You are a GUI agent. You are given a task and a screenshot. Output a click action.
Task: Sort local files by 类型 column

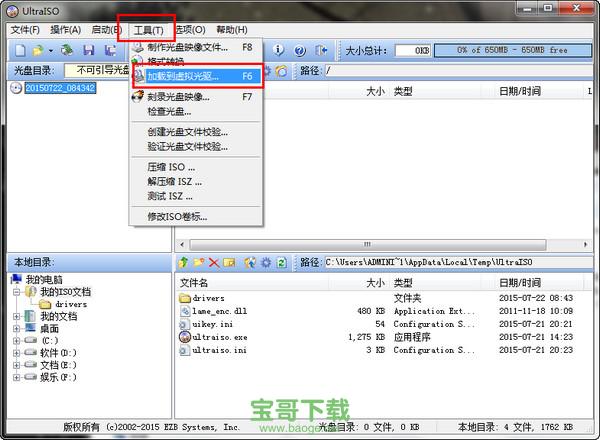pos(435,283)
